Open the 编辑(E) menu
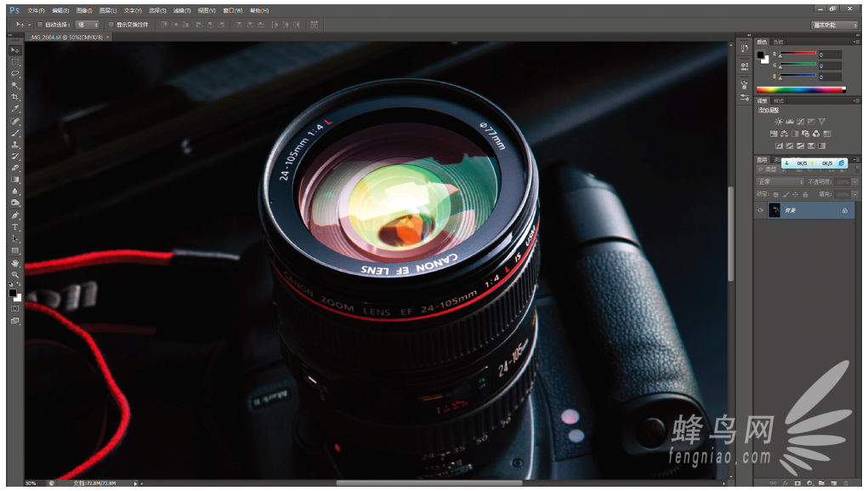This screenshot has height=491, width=868. 60,10
